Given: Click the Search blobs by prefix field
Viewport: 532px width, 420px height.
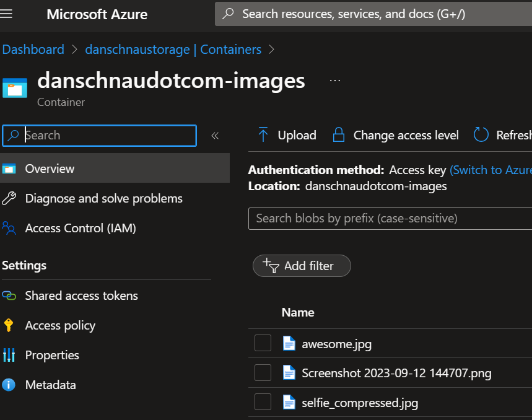Looking at the screenshot, I should (390, 219).
